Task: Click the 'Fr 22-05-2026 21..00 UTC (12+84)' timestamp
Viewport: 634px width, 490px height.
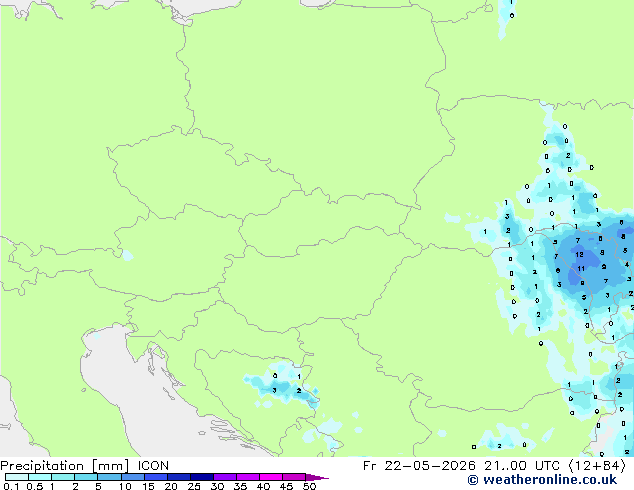Action: [494, 466]
